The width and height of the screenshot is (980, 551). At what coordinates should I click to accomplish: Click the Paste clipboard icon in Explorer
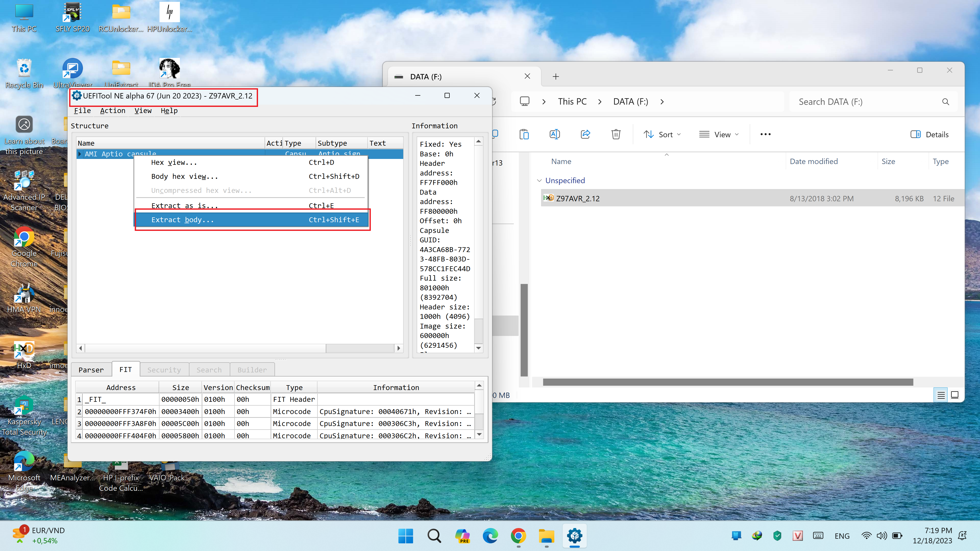524,134
